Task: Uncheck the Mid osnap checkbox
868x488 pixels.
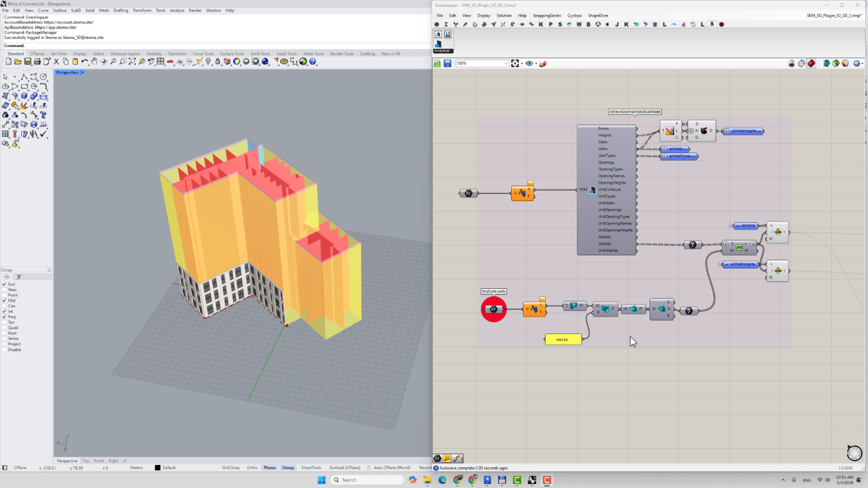Action: 5,301
